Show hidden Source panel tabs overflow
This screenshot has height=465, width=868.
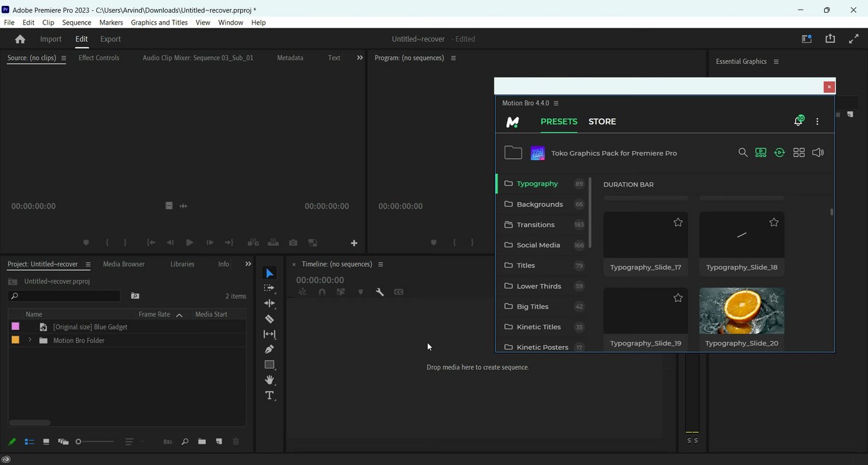pos(359,57)
